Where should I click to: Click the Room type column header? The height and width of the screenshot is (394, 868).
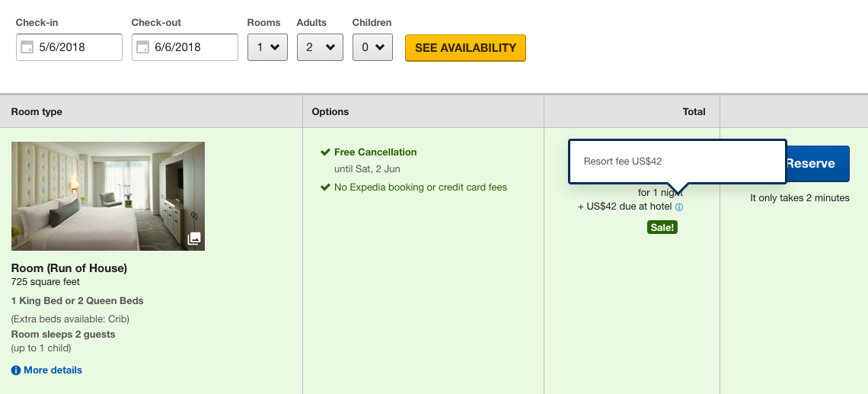37,112
